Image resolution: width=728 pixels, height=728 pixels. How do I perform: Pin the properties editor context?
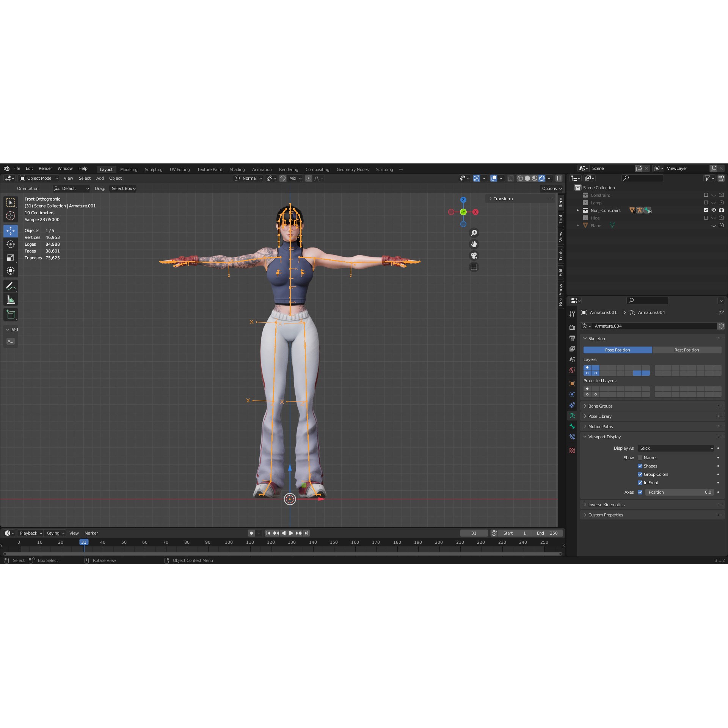721,312
